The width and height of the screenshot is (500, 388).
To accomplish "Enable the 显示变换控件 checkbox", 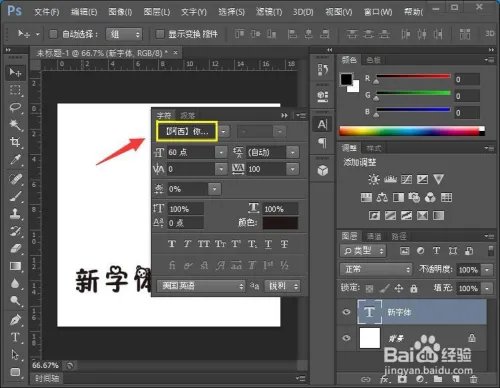I will (160, 34).
